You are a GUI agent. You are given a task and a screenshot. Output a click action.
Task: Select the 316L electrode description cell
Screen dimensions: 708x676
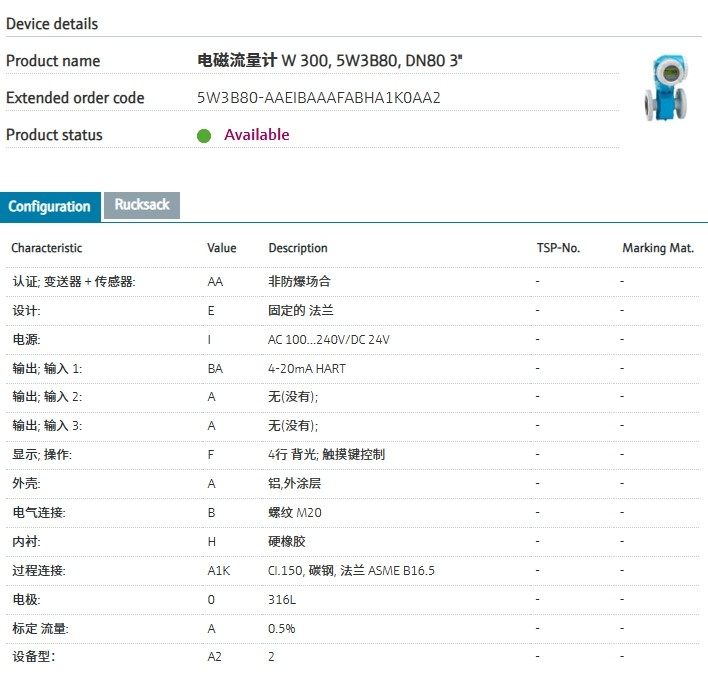[282, 600]
